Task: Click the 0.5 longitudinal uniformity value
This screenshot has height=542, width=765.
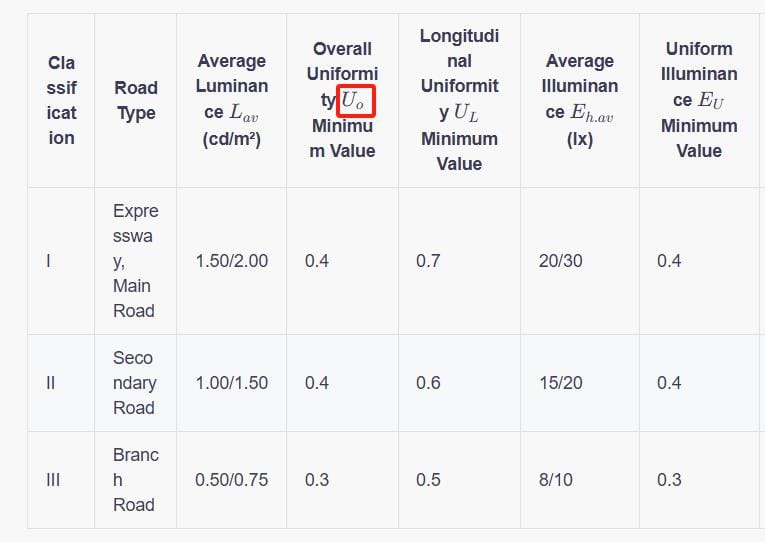Action: coord(428,480)
